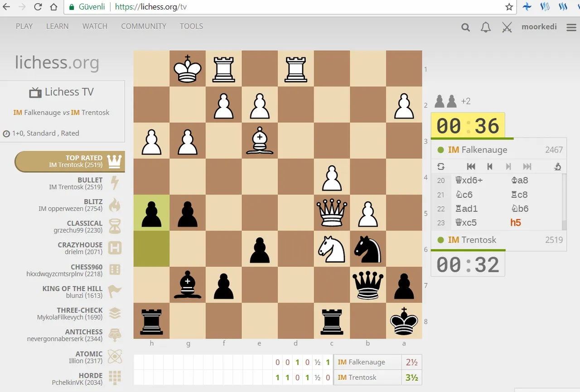Click the black knight on b6

(x=368, y=249)
